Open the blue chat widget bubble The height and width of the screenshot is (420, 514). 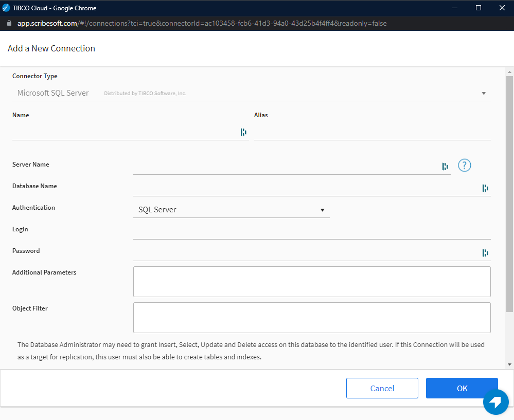pos(495,401)
